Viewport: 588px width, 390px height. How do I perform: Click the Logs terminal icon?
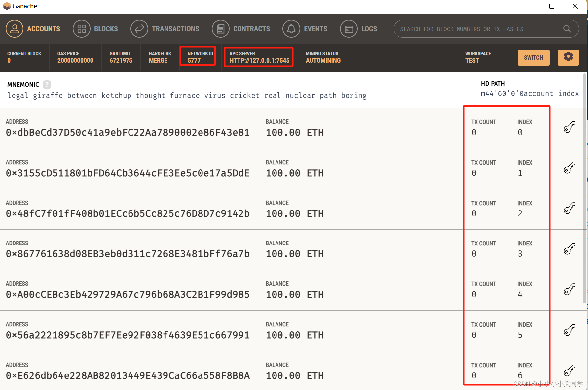(x=349, y=29)
